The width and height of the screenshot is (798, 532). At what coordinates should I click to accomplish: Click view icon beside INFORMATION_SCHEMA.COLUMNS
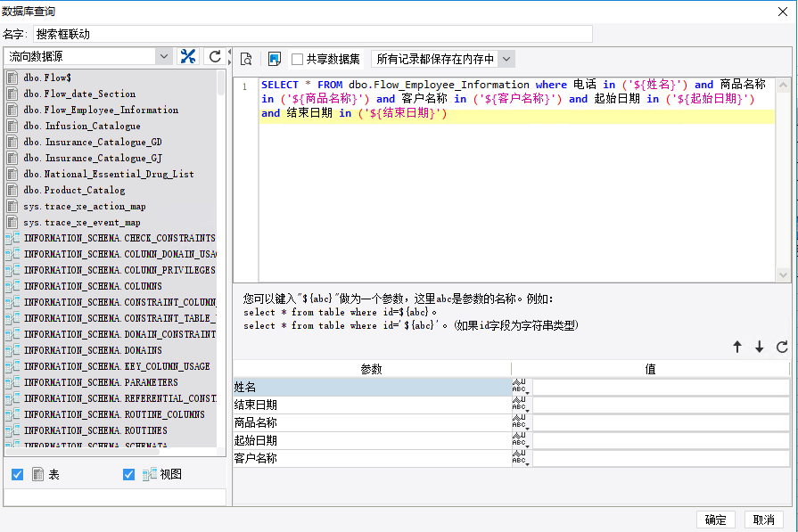click(12, 286)
